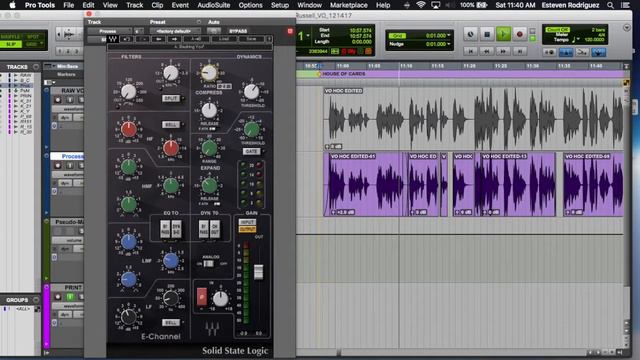This screenshot has width=640, height=360.
Task: Click the record-arm button on RAW VO track
Action: pyautogui.click(x=58, y=100)
